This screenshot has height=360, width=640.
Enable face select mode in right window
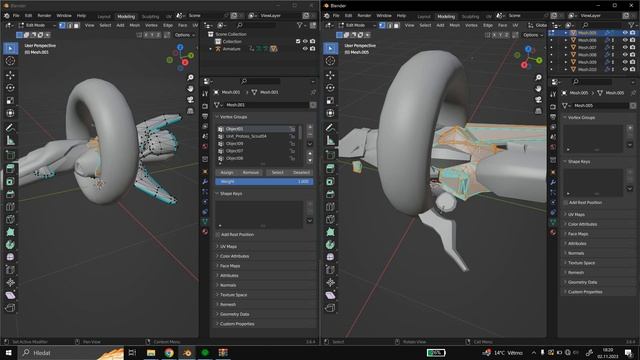(396, 25)
